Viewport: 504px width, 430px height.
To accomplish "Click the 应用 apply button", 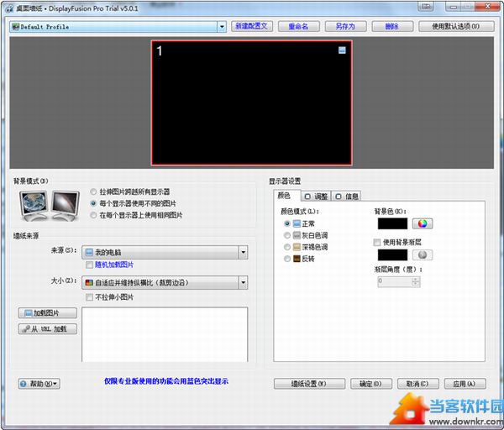I will (465, 384).
